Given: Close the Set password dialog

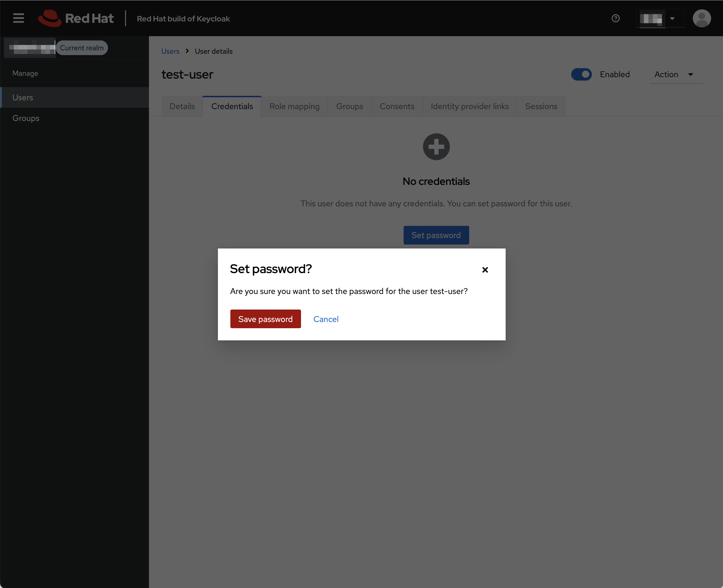Looking at the screenshot, I should pyautogui.click(x=485, y=270).
